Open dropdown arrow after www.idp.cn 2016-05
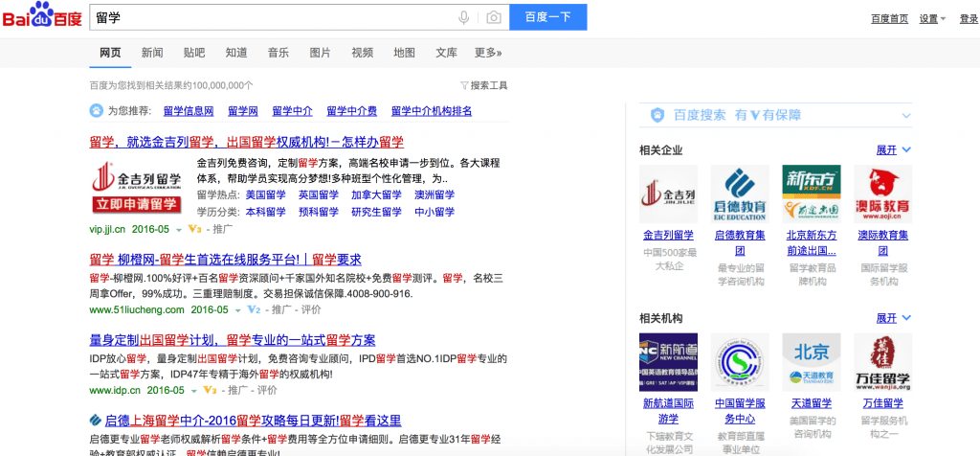The height and width of the screenshot is (456, 980). coord(193,391)
